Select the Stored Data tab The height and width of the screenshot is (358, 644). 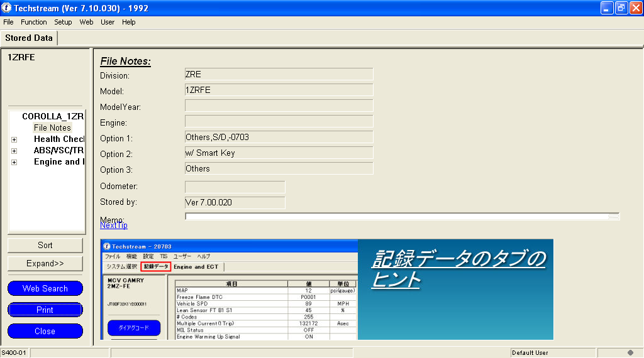pyautogui.click(x=29, y=38)
